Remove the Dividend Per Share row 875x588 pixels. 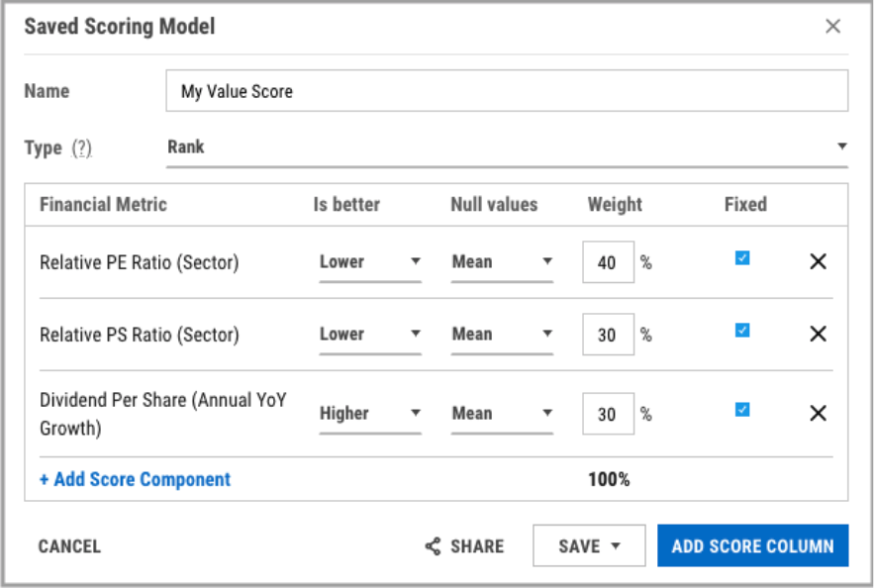click(x=818, y=413)
